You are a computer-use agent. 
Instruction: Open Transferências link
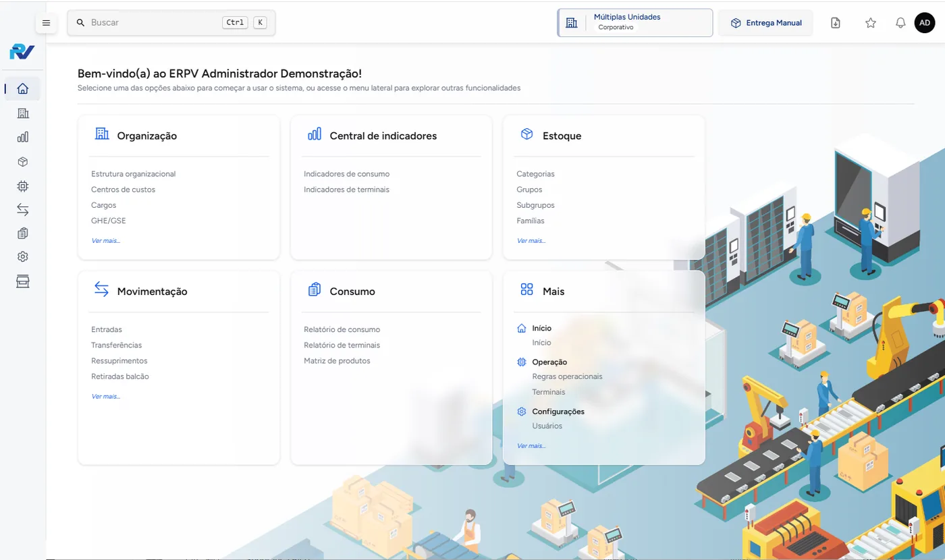coord(117,345)
